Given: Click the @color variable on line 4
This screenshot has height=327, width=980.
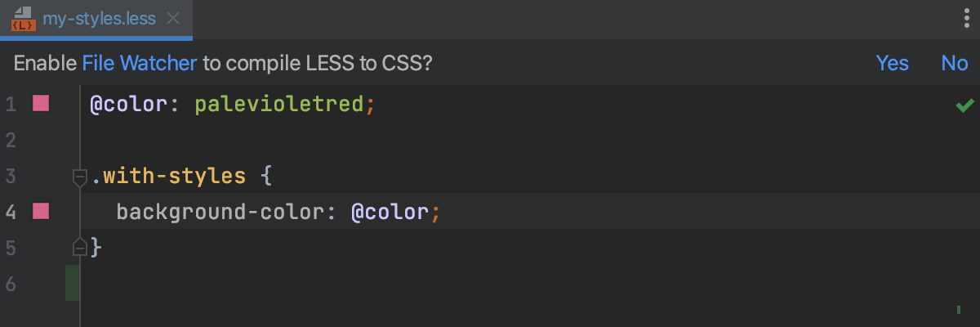Looking at the screenshot, I should 390,213.
